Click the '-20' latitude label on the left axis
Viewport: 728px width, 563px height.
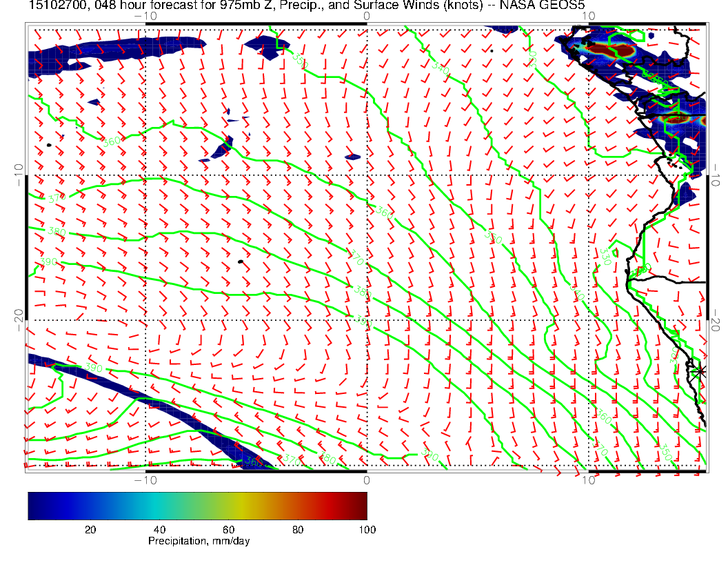click(x=19, y=320)
